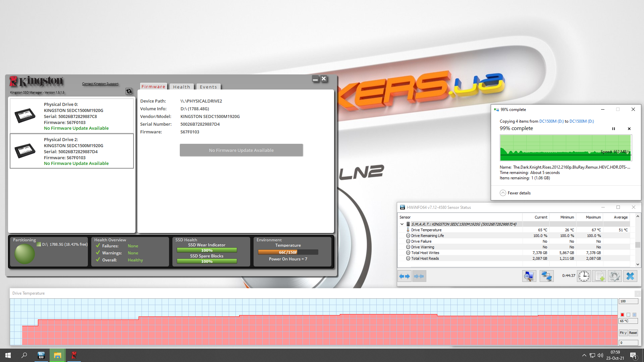
Task: Click the graph maximum value field
Action: pos(628,301)
